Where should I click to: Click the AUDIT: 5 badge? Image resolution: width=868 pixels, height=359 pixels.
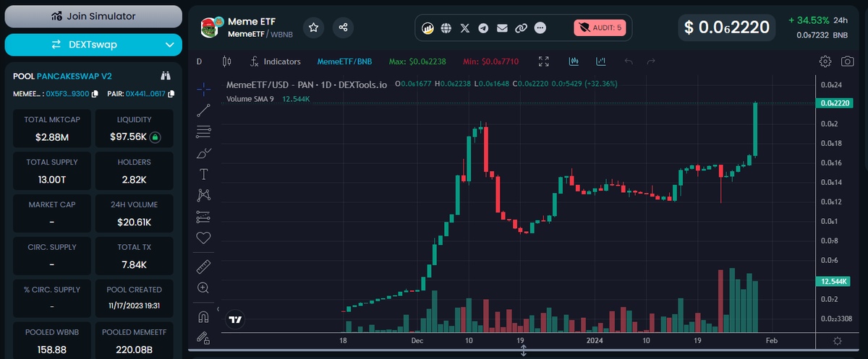pyautogui.click(x=600, y=28)
